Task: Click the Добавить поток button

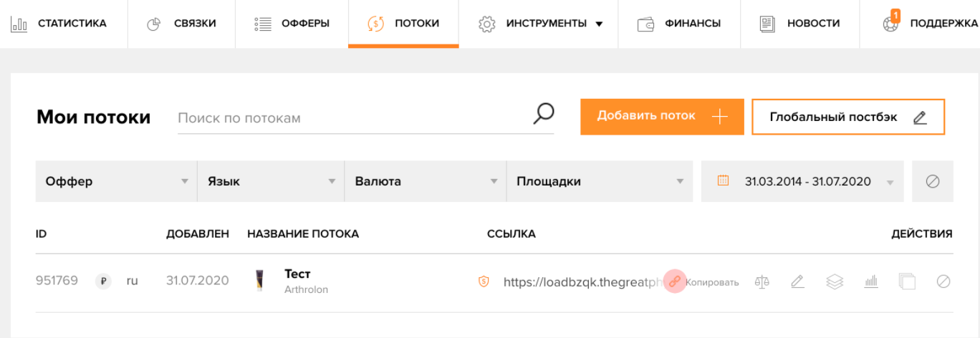Action: (662, 117)
